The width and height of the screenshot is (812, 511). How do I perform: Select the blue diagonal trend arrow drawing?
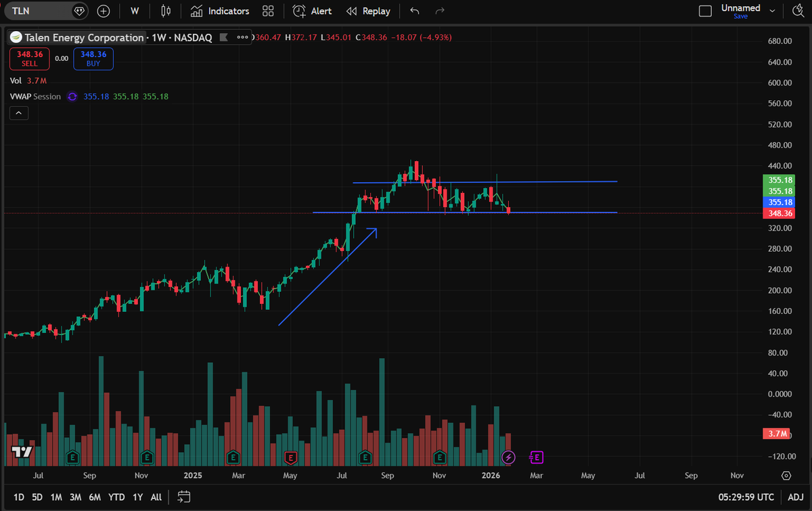pyautogui.click(x=328, y=277)
